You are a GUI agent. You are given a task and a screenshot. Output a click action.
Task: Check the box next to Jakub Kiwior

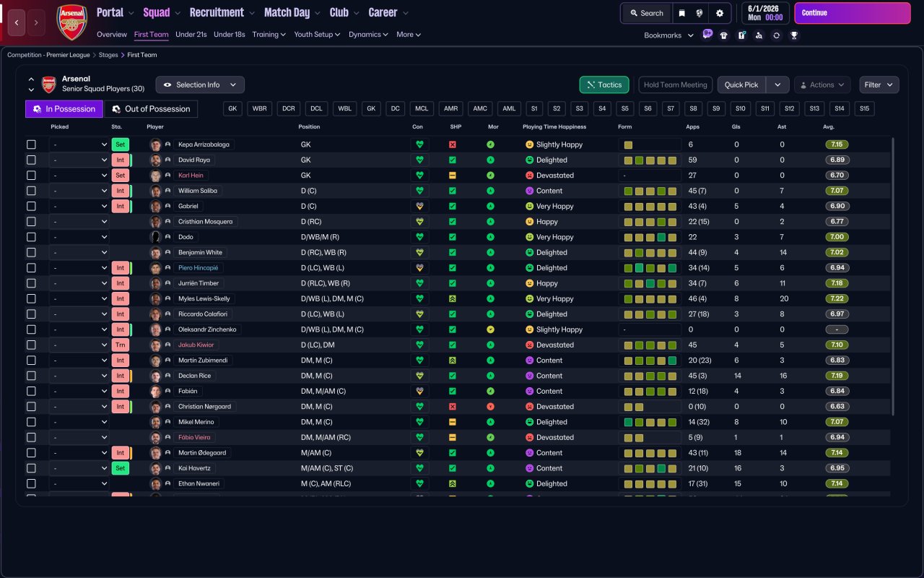point(31,345)
